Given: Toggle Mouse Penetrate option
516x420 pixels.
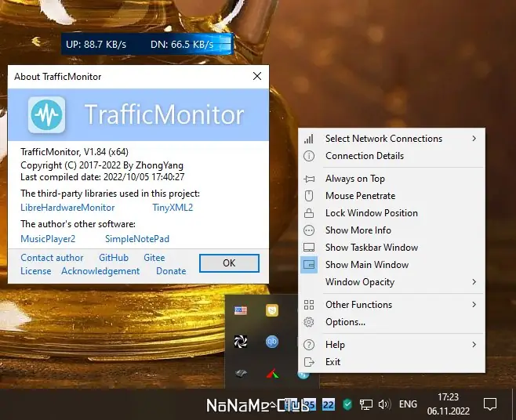Looking at the screenshot, I should (x=391, y=196).
